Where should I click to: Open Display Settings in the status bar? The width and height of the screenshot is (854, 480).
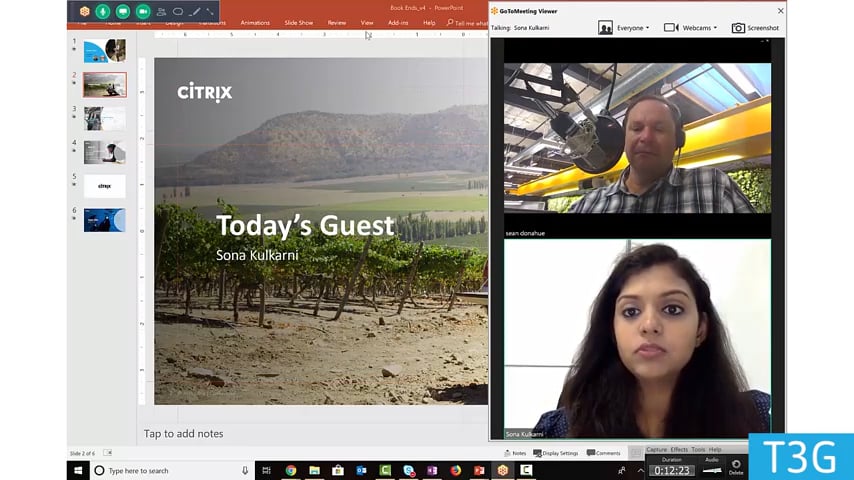coord(556,453)
